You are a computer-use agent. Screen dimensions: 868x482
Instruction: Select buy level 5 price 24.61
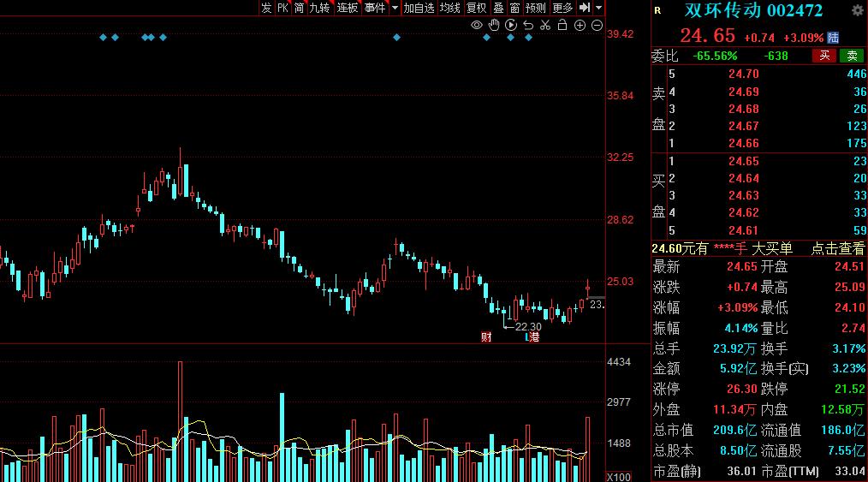(x=743, y=230)
